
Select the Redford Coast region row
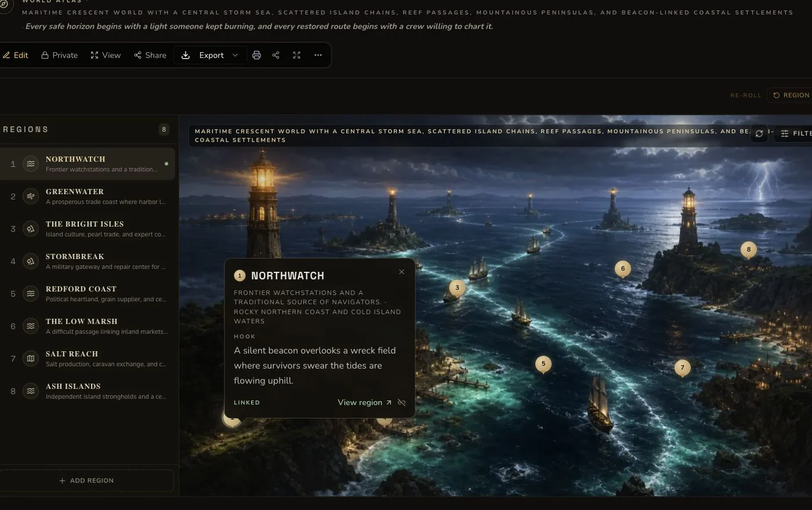click(x=87, y=294)
